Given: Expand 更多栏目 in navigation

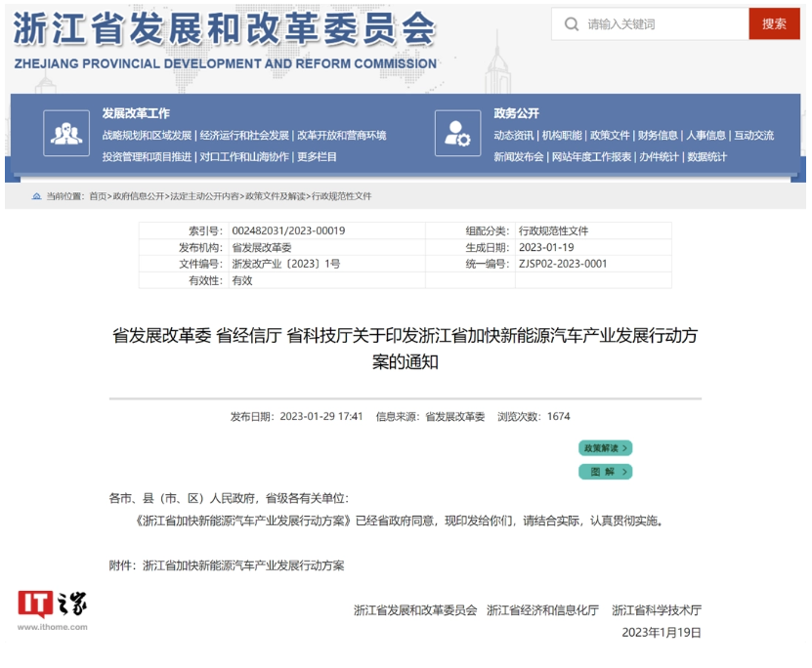Looking at the screenshot, I should [317, 156].
